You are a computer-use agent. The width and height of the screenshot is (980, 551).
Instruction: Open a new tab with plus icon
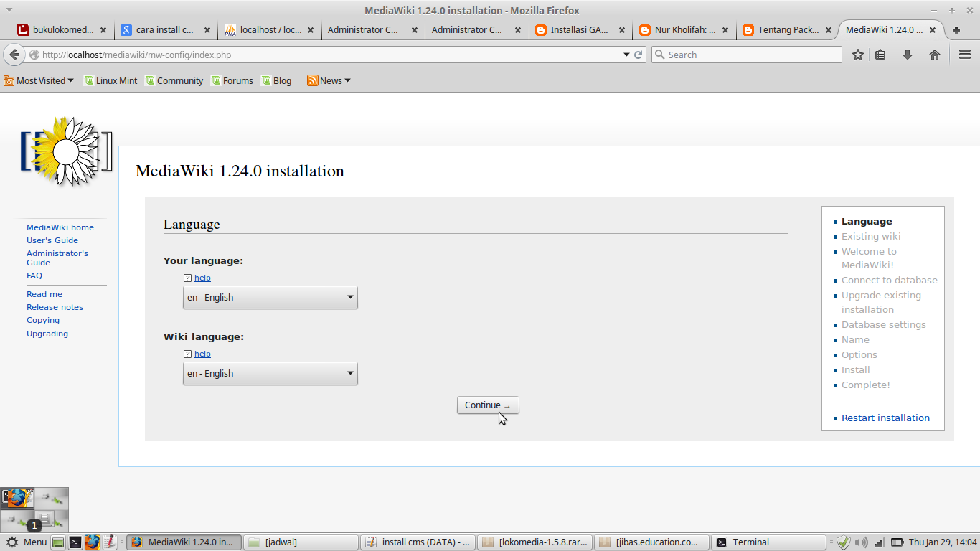(x=956, y=30)
